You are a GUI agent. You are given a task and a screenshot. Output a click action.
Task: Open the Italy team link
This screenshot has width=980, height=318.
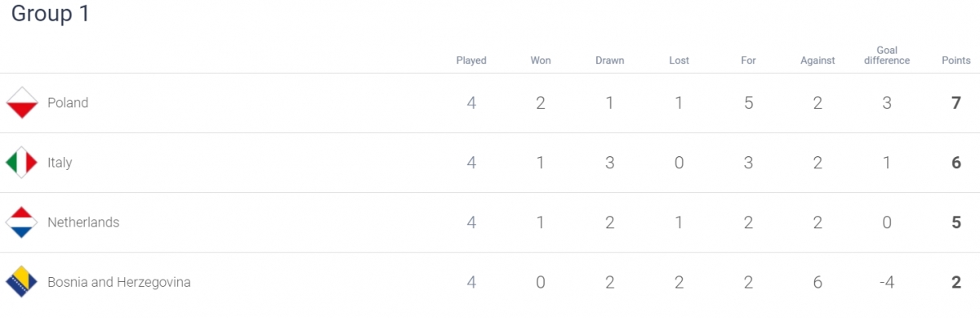60,163
